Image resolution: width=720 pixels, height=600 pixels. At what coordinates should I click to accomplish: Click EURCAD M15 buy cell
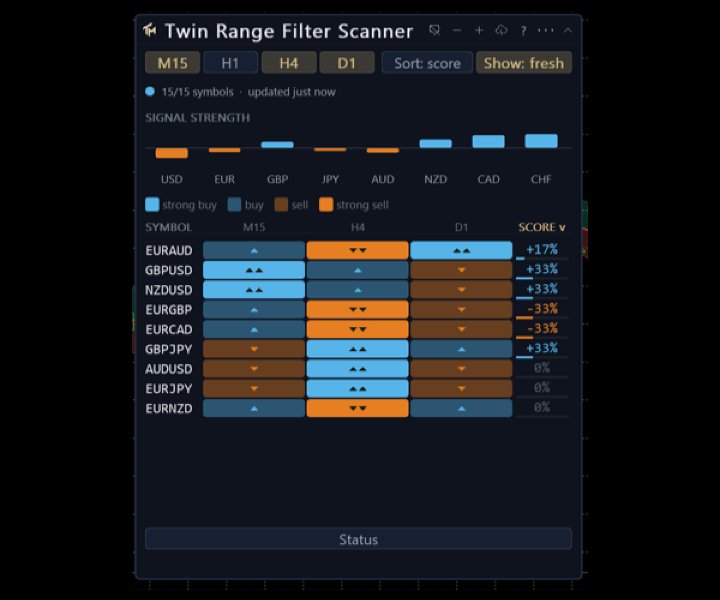tap(254, 330)
